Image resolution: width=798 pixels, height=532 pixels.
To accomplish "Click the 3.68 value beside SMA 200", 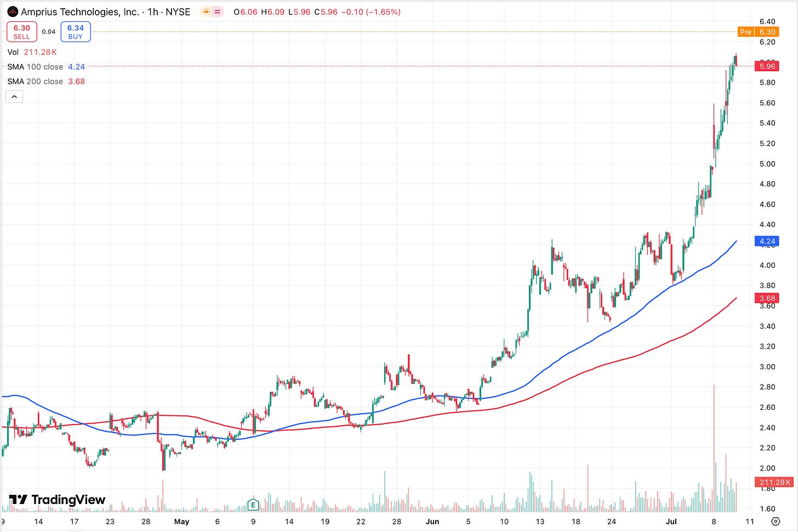I will [76, 82].
